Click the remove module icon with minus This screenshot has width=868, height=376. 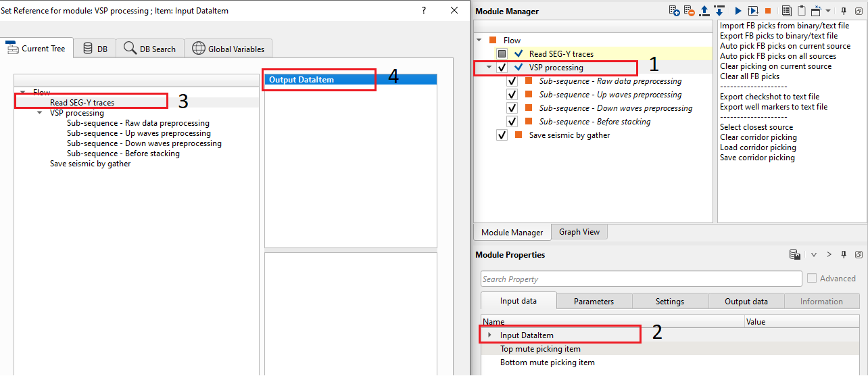point(689,11)
